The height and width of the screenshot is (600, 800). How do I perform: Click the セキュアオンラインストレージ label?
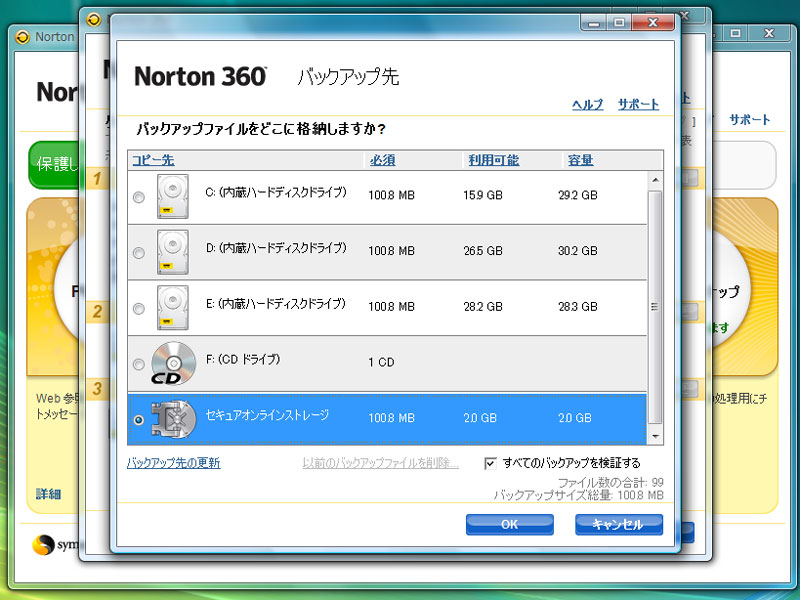(x=267, y=415)
